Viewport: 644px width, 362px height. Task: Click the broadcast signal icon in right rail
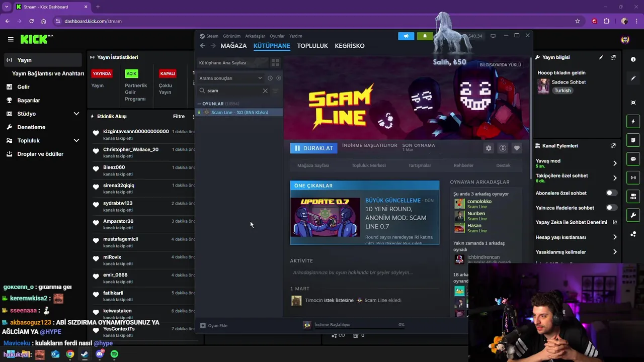(633, 177)
